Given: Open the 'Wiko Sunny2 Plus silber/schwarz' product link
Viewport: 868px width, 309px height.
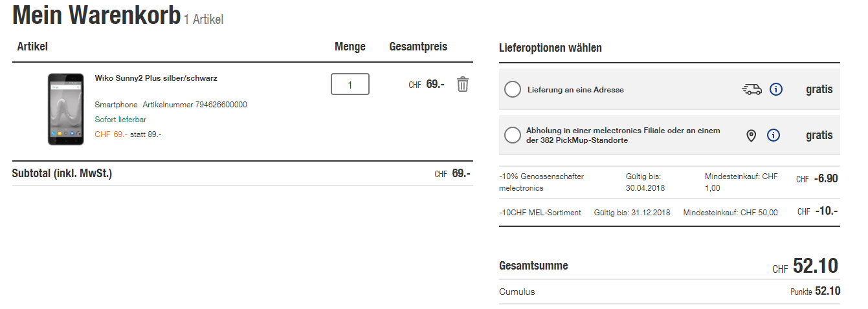Looking at the screenshot, I should click(x=156, y=78).
